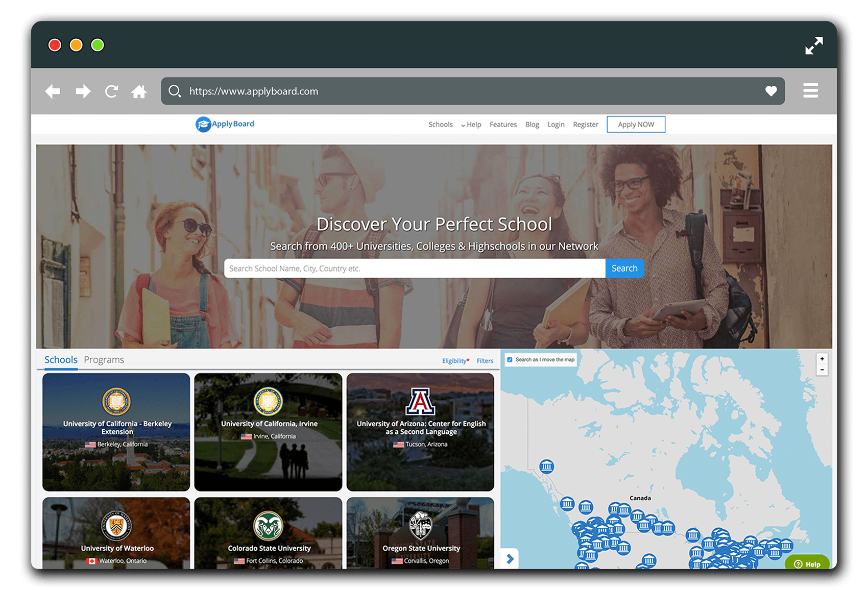
Task: Click the school search input field
Action: pos(415,268)
